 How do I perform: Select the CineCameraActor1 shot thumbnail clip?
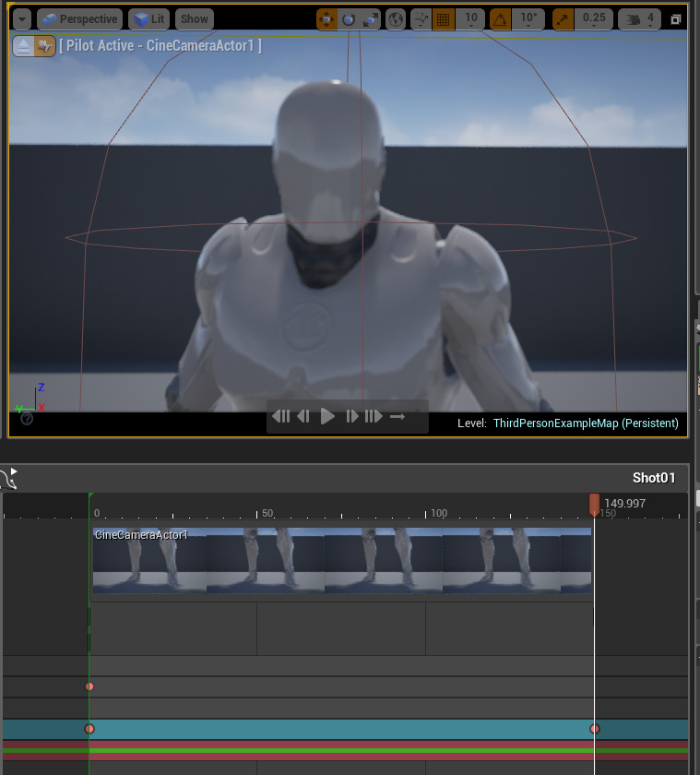(341, 560)
